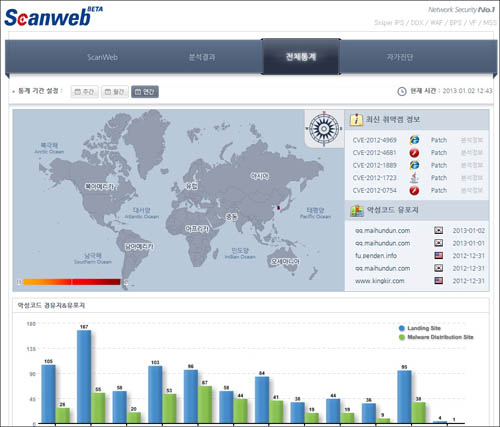This screenshot has height=427, width=500.
Task: Click red Flash icon beside CVE-2012-4681
Action: pyautogui.click(x=414, y=153)
